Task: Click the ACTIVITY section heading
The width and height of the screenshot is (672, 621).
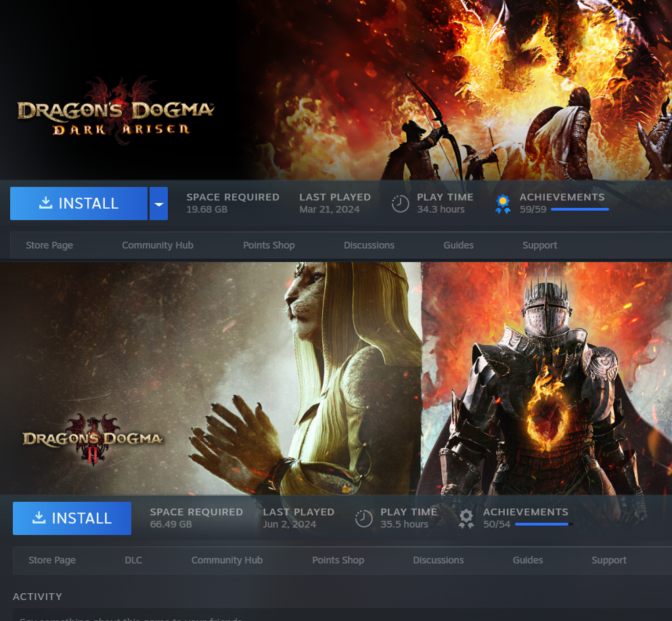Action: [37, 597]
